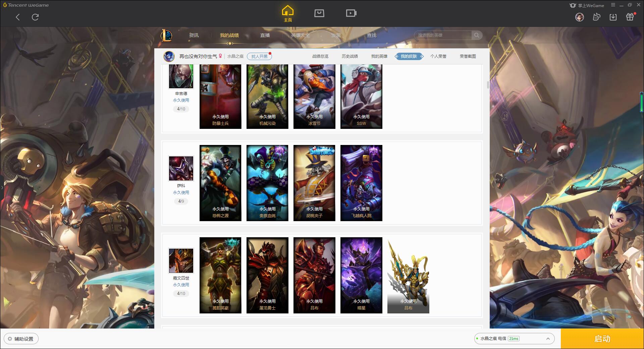Select the 我的皮肤 sub-tab
Screen dimensions: 644x349
409,56
